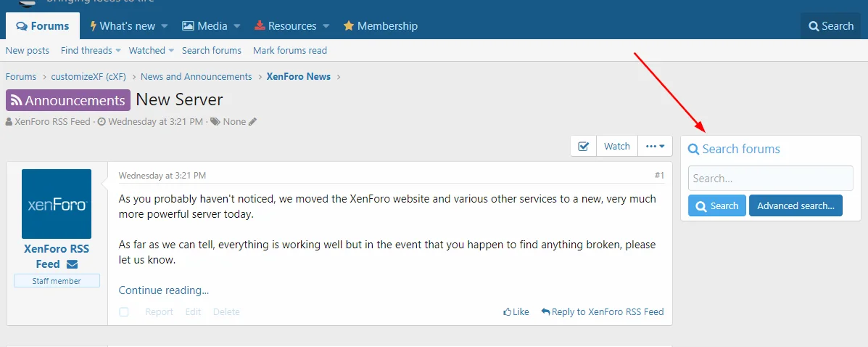Click the blue Search button in sidebar

pos(716,206)
